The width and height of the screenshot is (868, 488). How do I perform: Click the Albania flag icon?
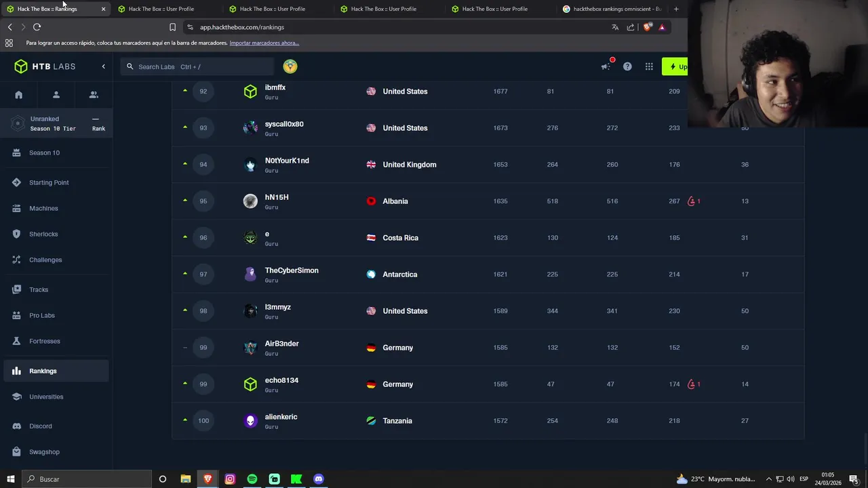tap(371, 201)
